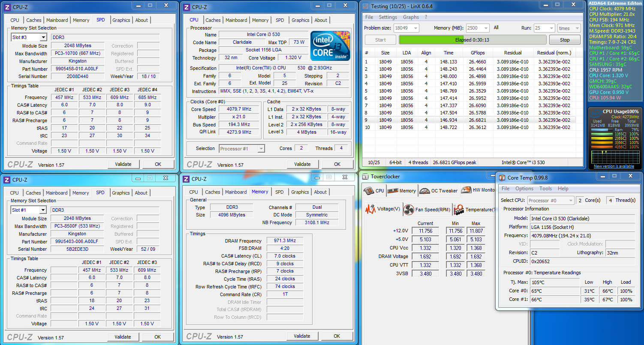Open the Graphs menu in LinX
The width and height of the screenshot is (644, 345).
pos(411,17)
